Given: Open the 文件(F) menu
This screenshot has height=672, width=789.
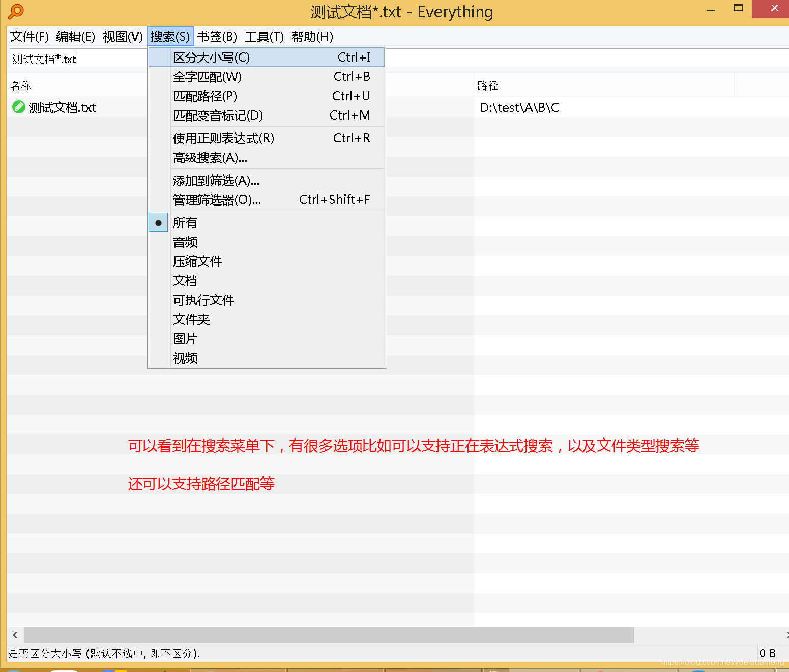Looking at the screenshot, I should (x=30, y=37).
